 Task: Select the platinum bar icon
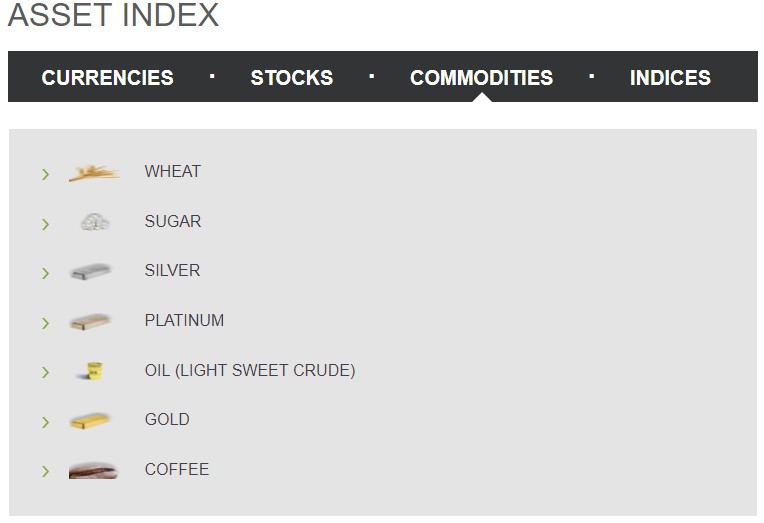click(90, 322)
